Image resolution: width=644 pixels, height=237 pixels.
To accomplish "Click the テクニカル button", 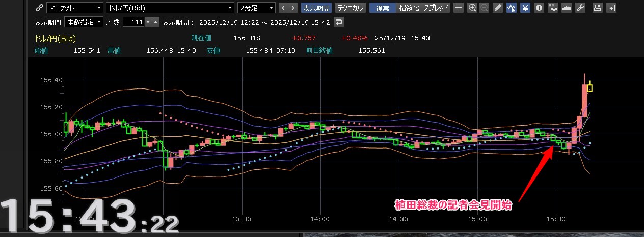I will [350, 8].
